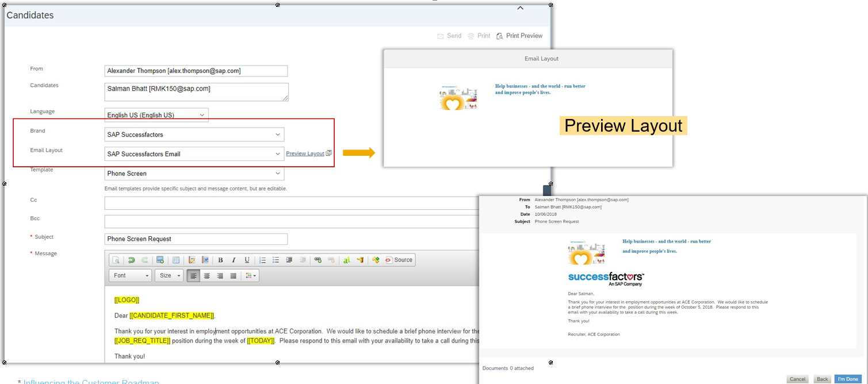
Task: Open the Print Preview of the email
Action: pos(519,36)
